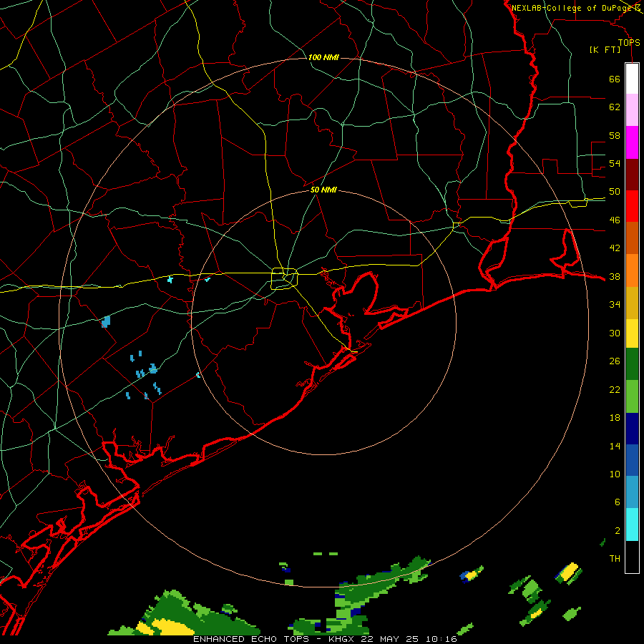Click the "18" legend value
The width and height of the screenshot is (644, 644).
click(x=615, y=418)
